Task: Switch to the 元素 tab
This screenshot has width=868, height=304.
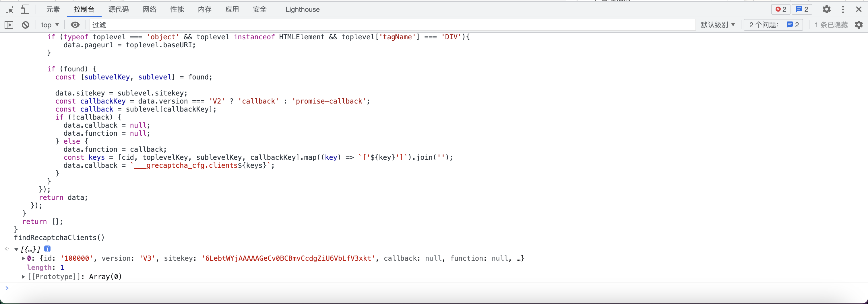Action: pos(53,9)
